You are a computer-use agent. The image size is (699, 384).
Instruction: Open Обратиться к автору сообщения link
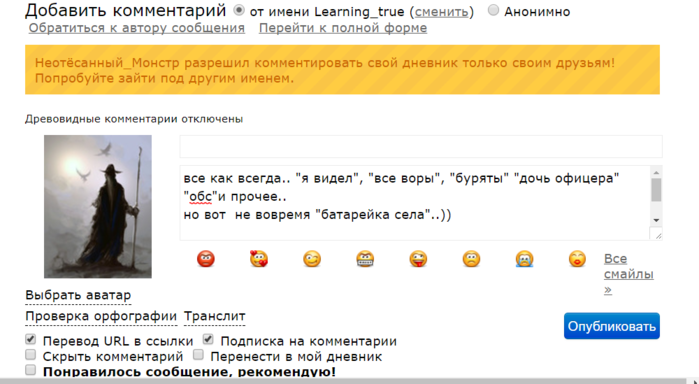pyautogui.click(x=137, y=28)
